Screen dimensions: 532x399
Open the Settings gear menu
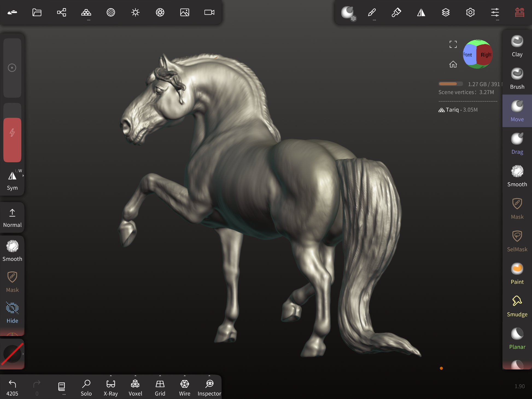470,12
